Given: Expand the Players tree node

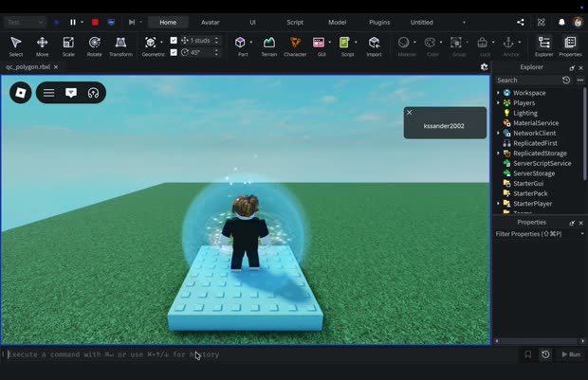Looking at the screenshot, I should 498,102.
